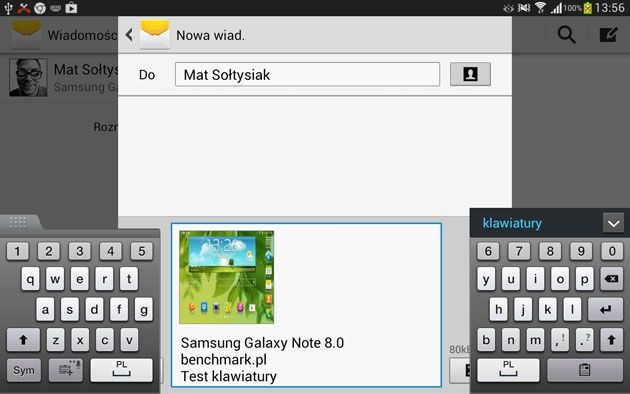The height and width of the screenshot is (394, 630).
Task: Tap the keyboard notification icon in status bar
Action: (x=55, y=8)
